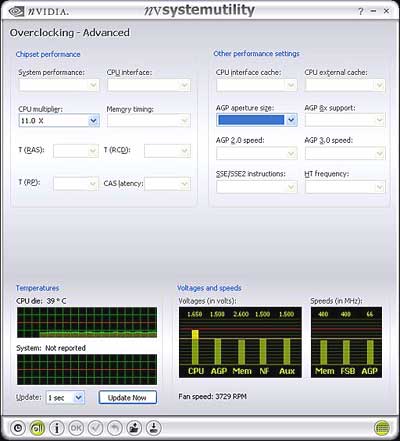Click the NVIDIA logo in title bar
This screenshot has width=400, height=441.
pos(38,11)
